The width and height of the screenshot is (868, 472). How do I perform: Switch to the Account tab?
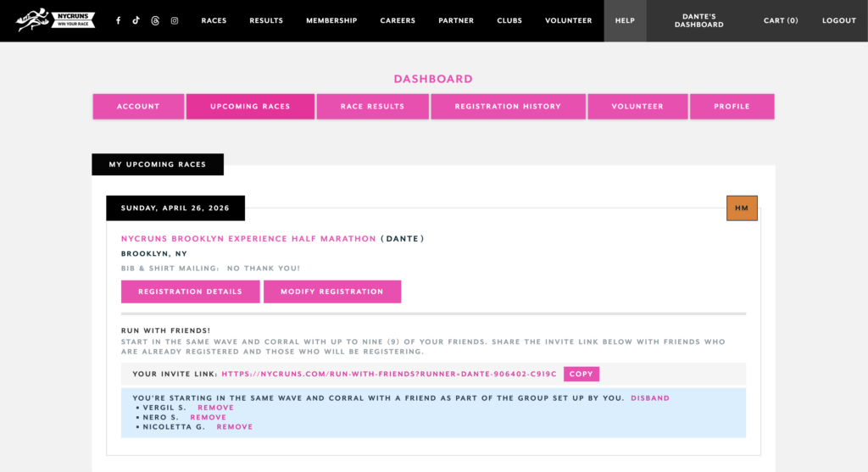tap(138, 107)
